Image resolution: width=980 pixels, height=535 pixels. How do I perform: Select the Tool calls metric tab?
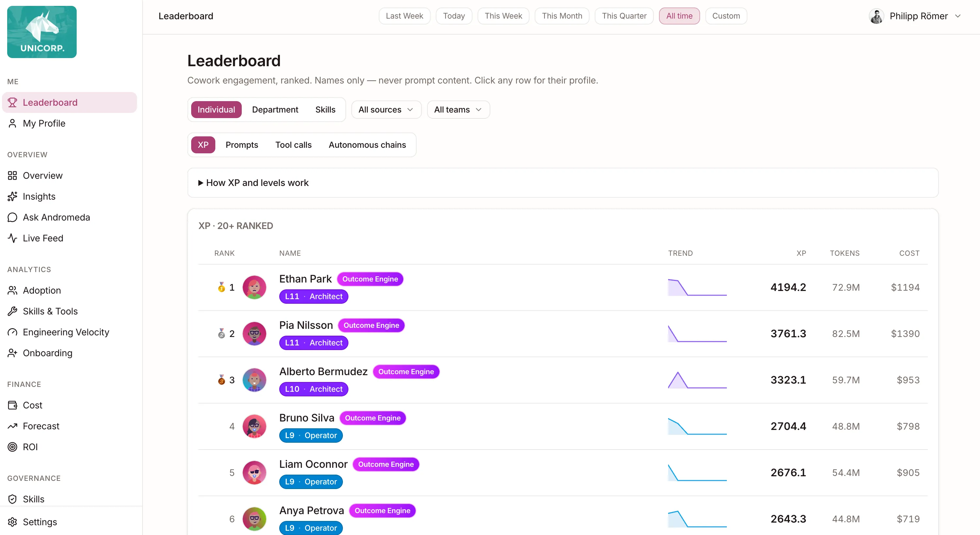293,145
